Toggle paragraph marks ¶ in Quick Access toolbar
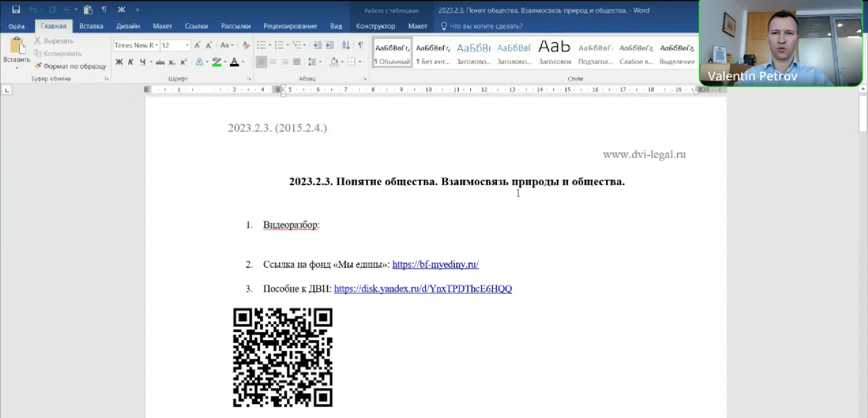Screen dimensions: 868x418 pyautogui.click(x=104, y=10)
